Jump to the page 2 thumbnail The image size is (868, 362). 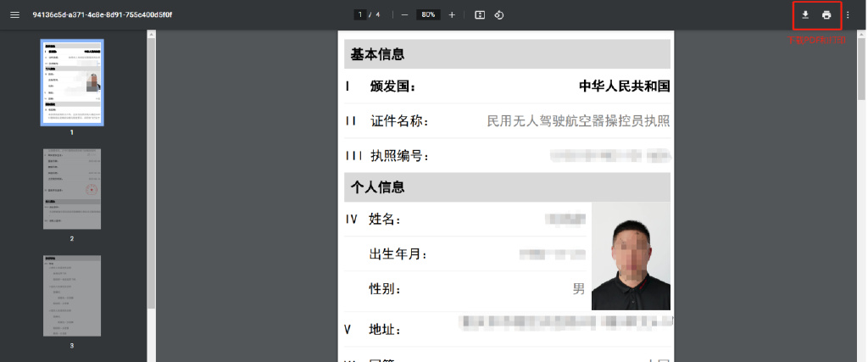tap(72, 188)
